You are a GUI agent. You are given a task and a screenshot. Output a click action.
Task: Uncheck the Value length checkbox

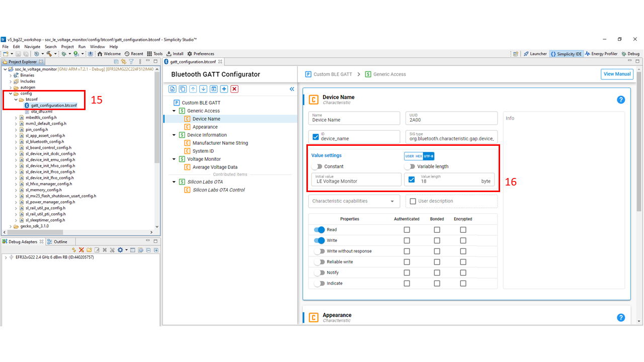pyautogui.click(x=412, y=179)
